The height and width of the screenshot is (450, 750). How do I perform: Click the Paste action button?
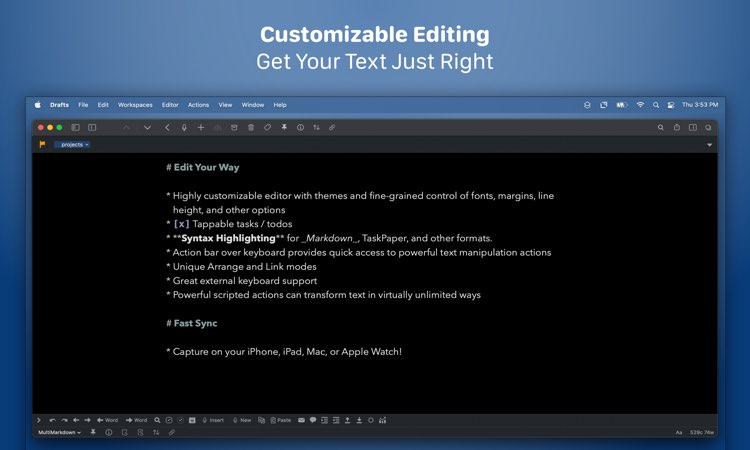281,420
